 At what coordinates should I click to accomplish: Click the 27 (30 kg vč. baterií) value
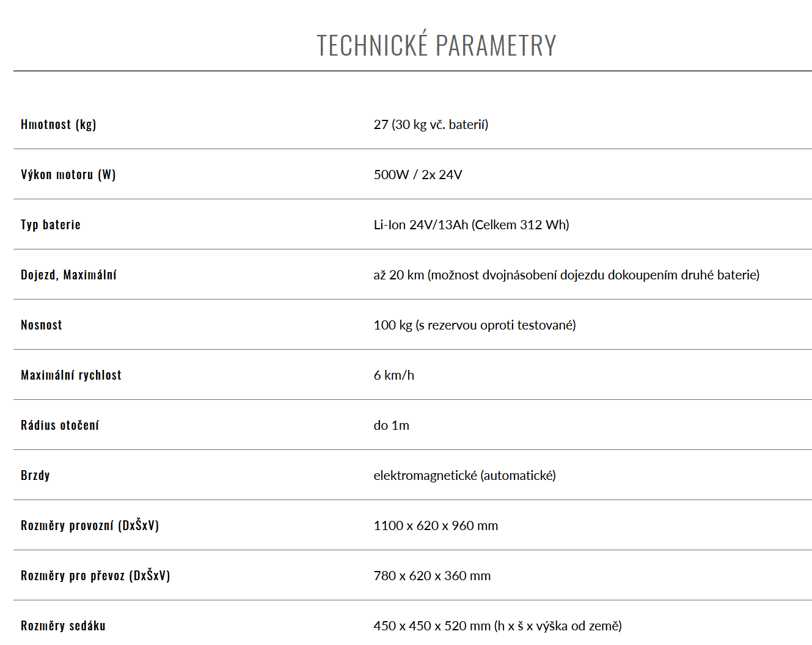pos(431,124)
